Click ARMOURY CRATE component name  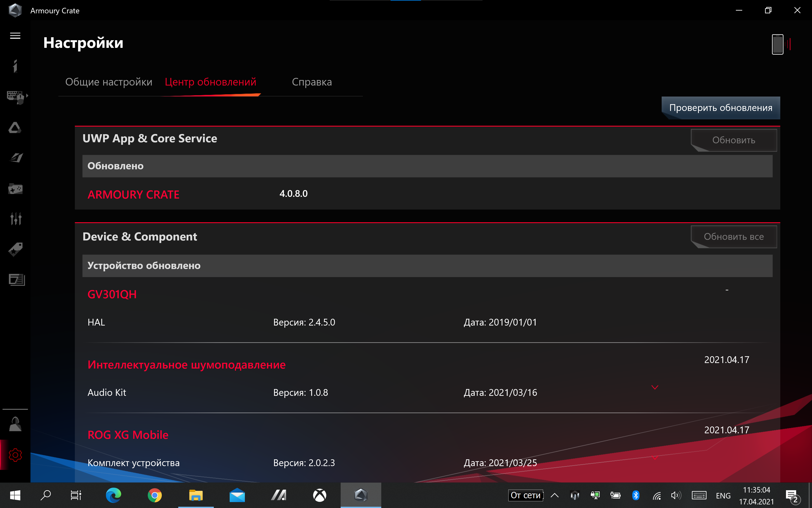(133, 195)
